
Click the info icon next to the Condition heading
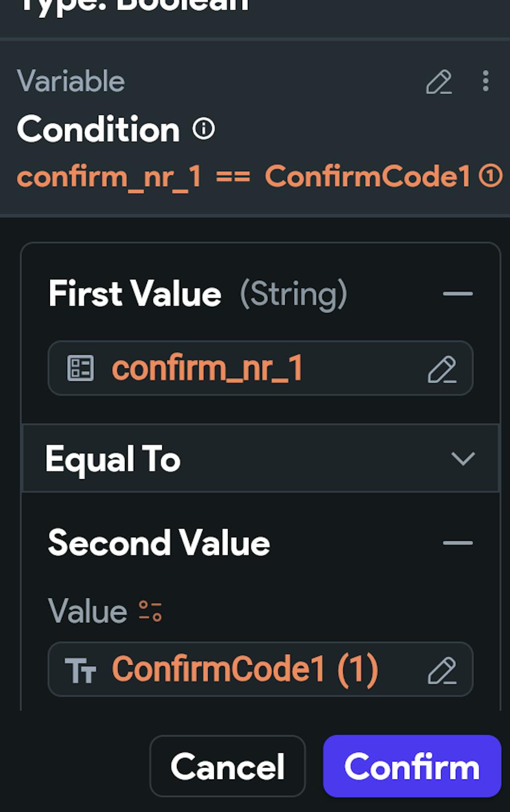(204, 128)
